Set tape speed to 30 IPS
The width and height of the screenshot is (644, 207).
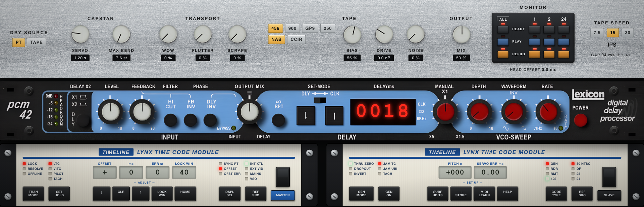coord(628,33)
